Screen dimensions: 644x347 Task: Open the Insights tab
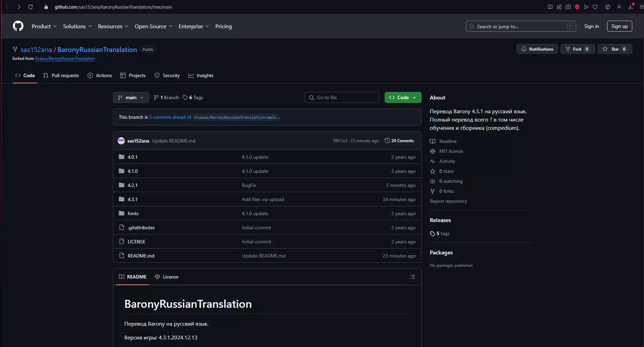(201, 75)
